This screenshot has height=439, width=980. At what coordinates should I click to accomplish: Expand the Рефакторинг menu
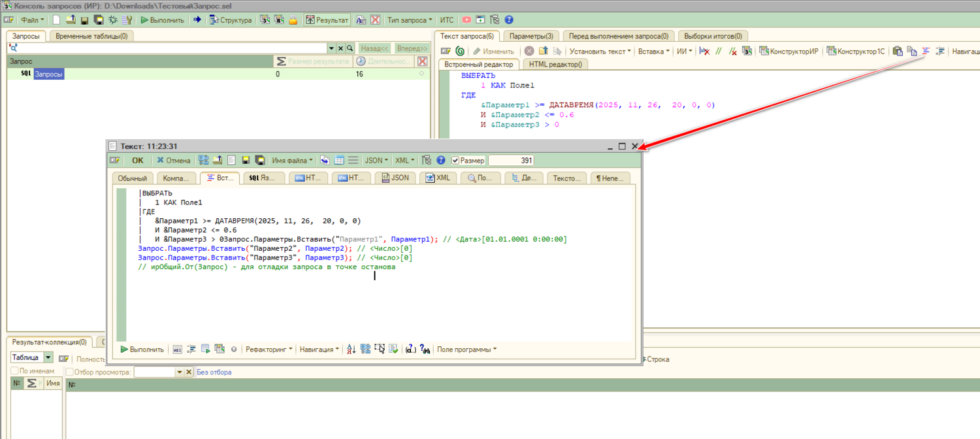click(x=269, y=350)
